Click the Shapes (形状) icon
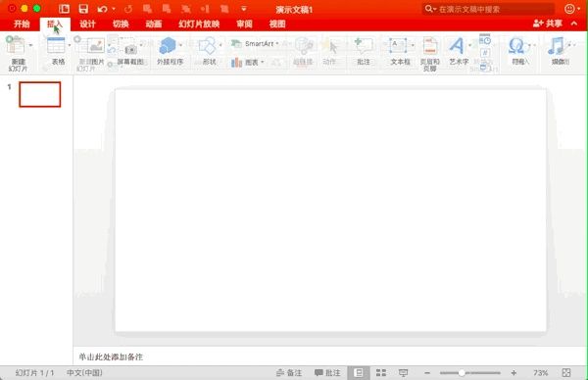Image resolution: width=588 pixels, height=380 pixels. coord(207,46)
